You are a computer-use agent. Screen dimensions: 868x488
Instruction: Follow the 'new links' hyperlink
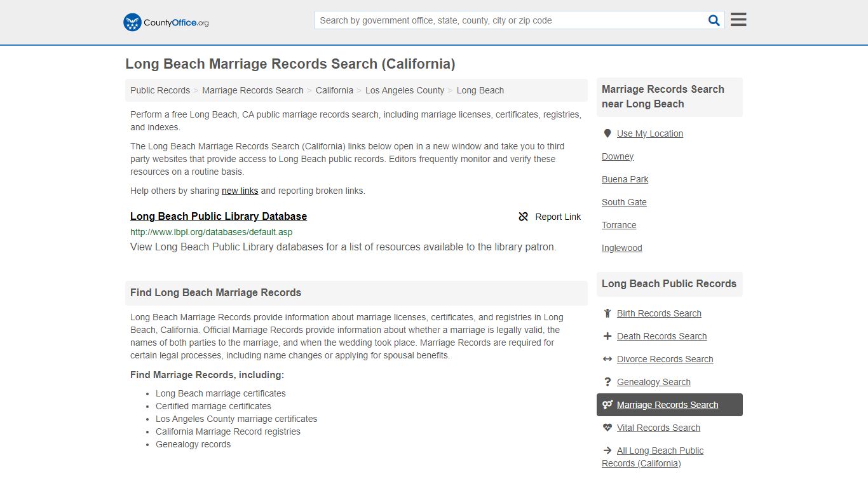click(x=240, y=191)
